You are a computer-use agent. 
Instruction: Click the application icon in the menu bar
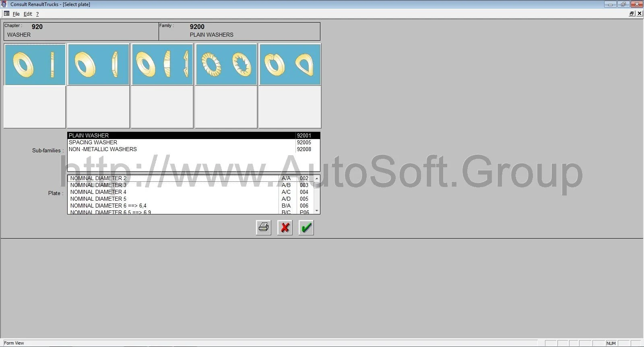point(6,14)
